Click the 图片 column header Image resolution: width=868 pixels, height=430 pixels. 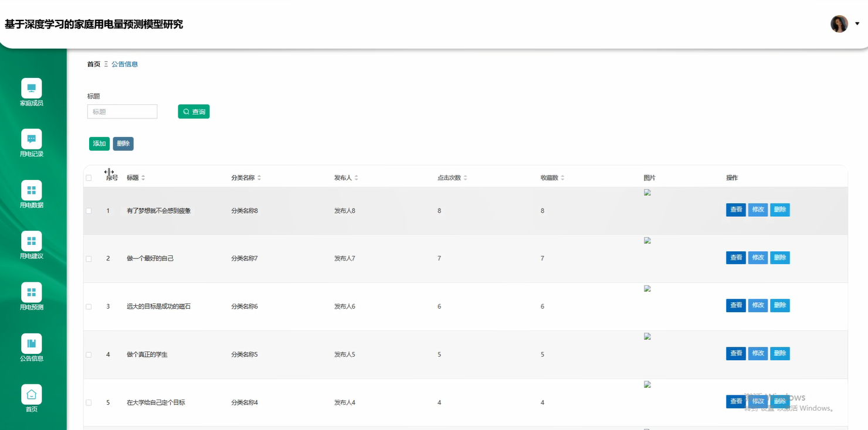pyautogui.click(x=649, y=178)
